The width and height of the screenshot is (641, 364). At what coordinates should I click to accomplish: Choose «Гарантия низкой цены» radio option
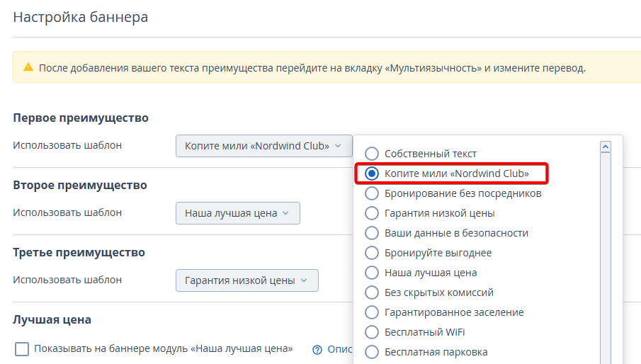(372, 213)
